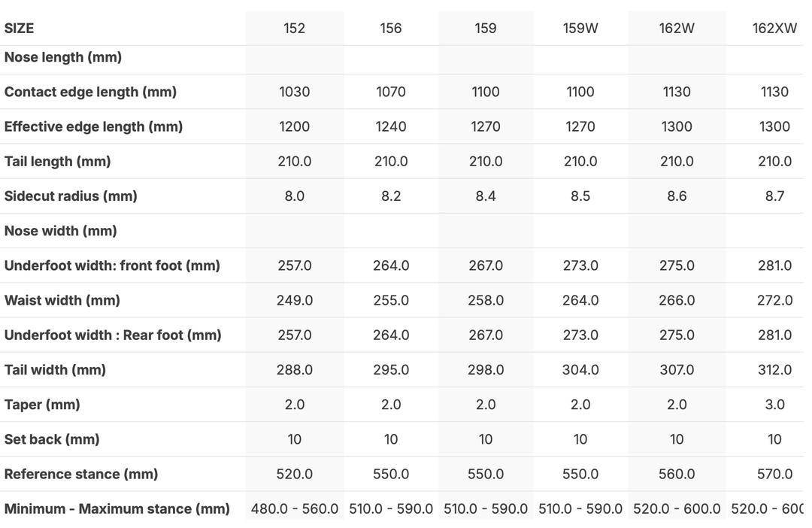The image size is (812, 528).
Task: Click the 159W size column header
Action: (x=580, y=29)
